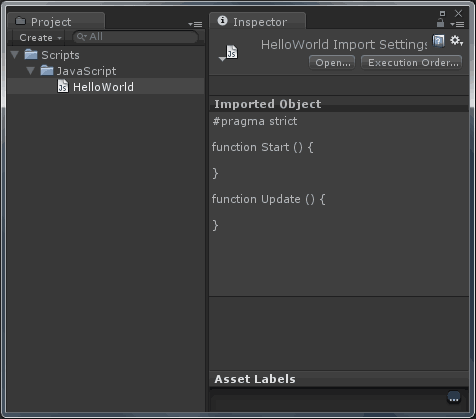This screenshot has width=476, height=419.
Task: Collapse the Scripts folder tree arrow
Action: tap(15, 55)
